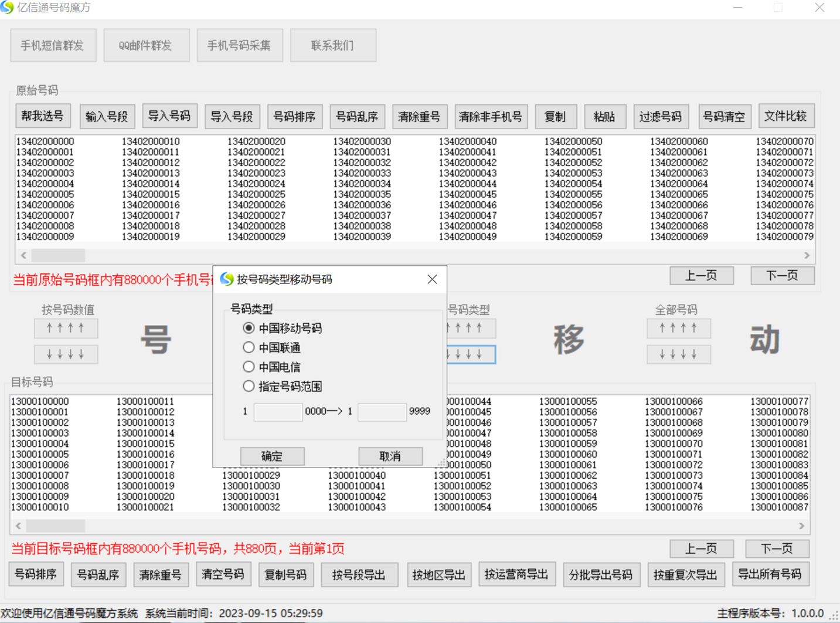Cancel the dialog with 取消
The image size is (840, 623).
(x=390, y=456)
